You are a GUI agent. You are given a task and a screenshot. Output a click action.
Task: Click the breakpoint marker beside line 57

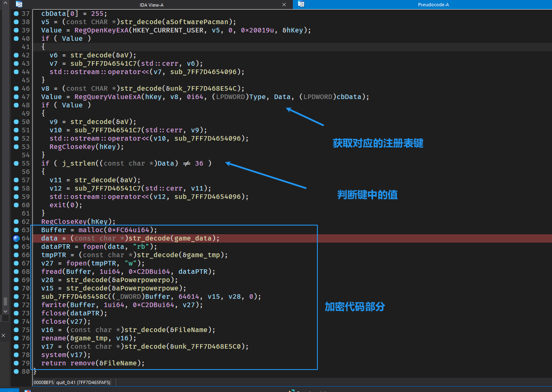(16, 180)
